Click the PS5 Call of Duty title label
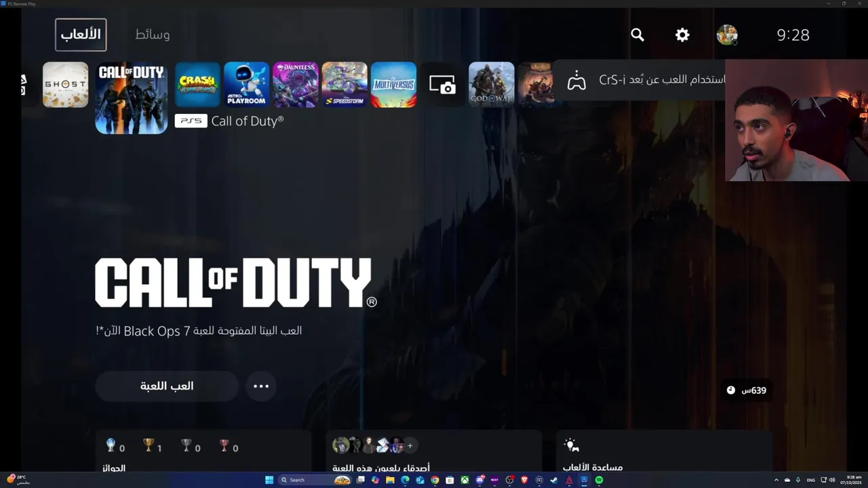Image resolution: width=868 pixels, height=488 pixels. [229, 121]
